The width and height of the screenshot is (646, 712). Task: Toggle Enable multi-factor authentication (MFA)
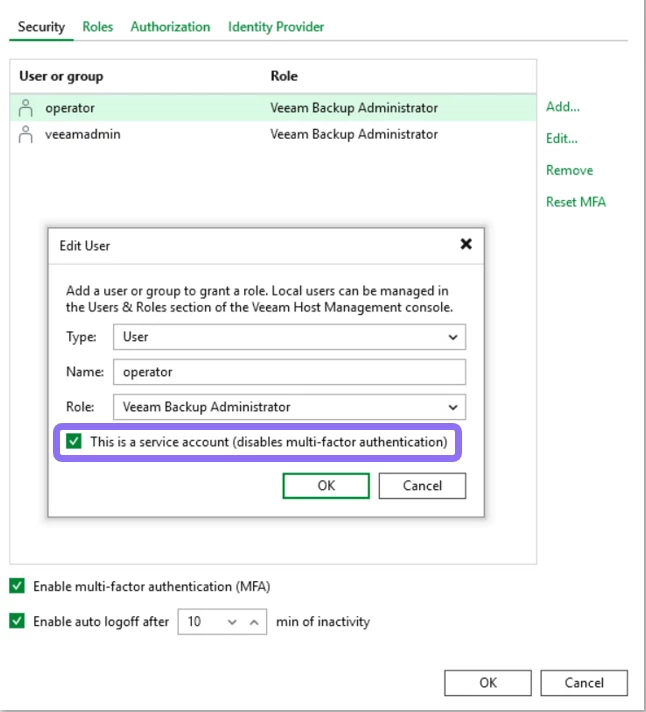tap(17, 586)
